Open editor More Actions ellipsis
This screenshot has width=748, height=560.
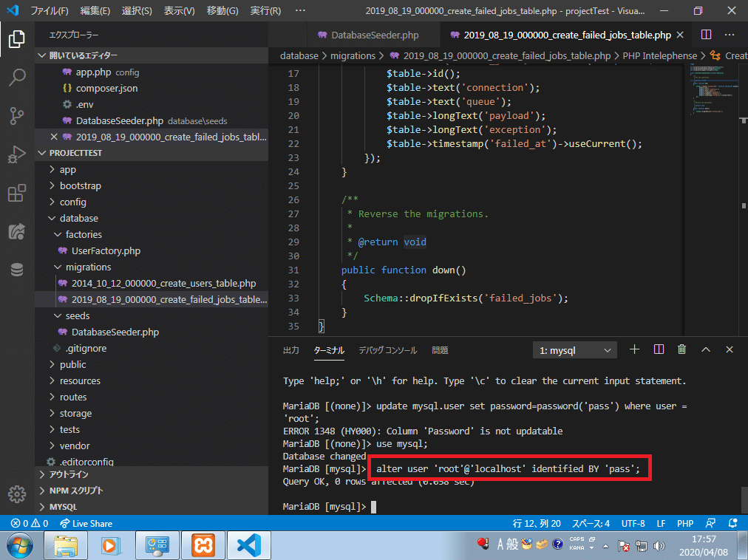[730, 35]
